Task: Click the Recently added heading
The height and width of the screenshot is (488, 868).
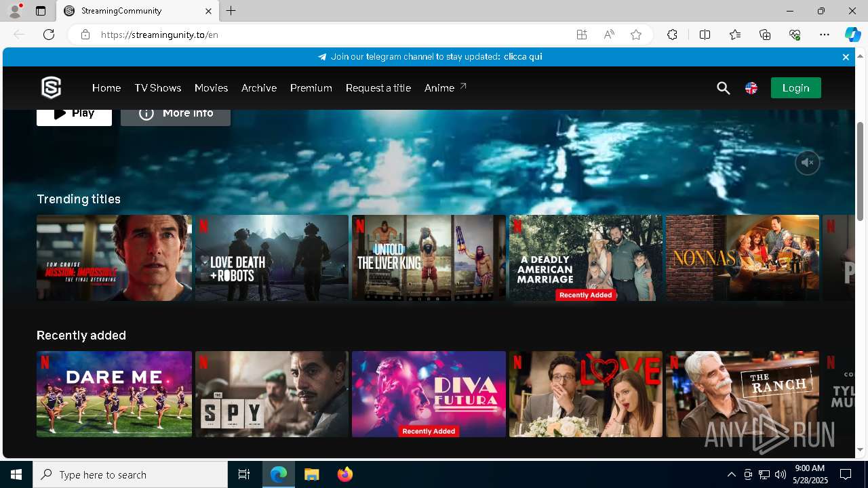Action: (81, 335)
